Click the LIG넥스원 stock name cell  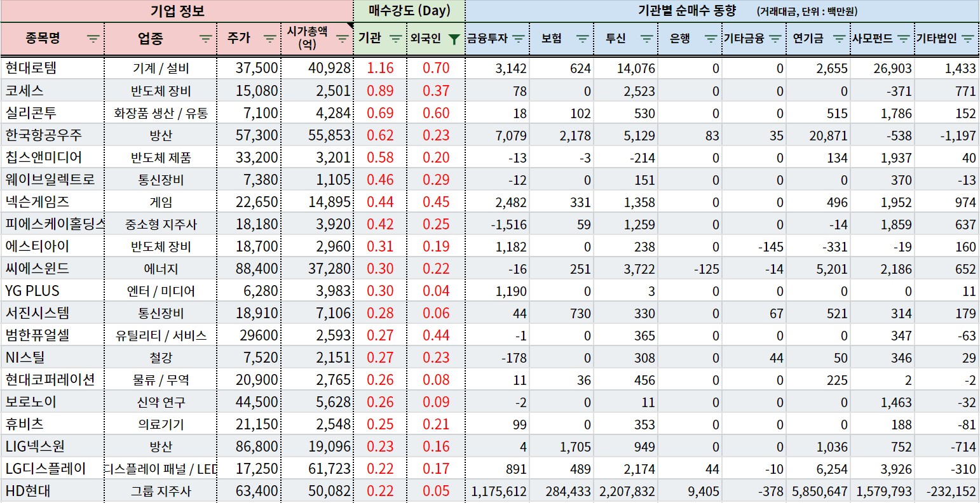coord(52,446)
